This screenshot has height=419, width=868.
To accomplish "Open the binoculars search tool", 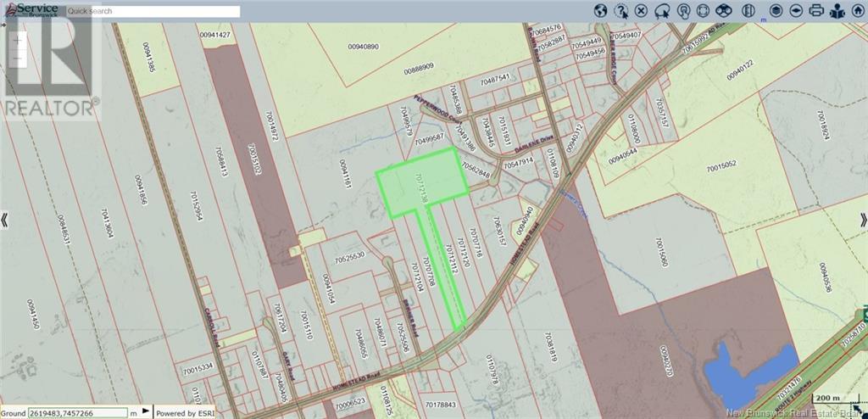I will (x=723, y=11).
